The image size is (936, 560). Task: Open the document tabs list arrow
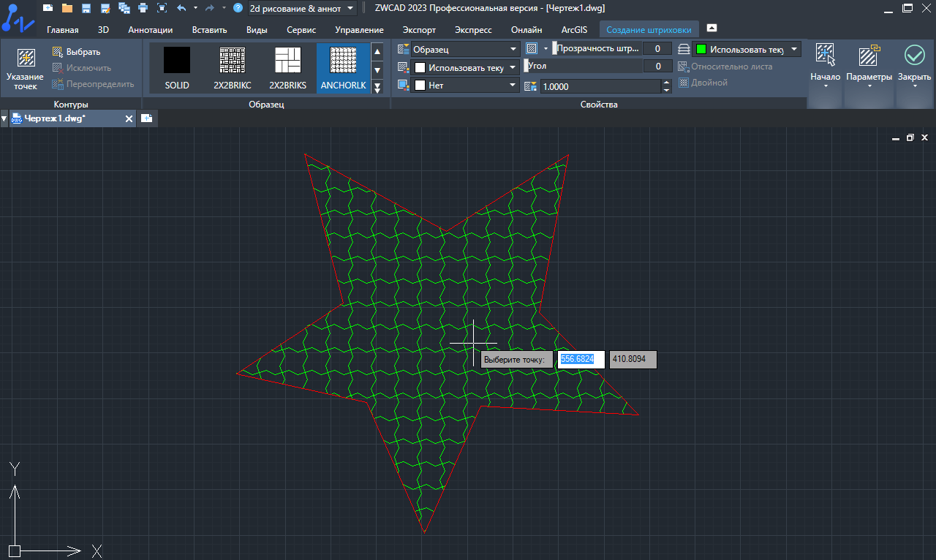pos(4,118)
